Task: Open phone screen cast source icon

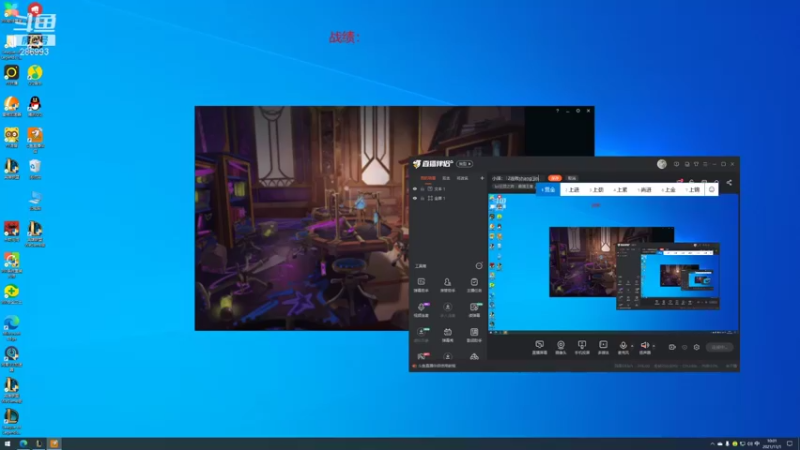Action: pyautogui.click(x=582, y=347)
